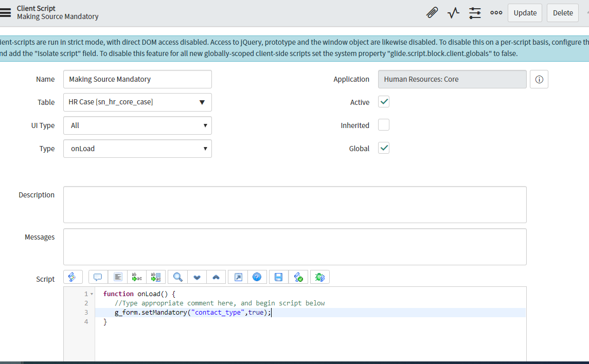Click the Application info icon
Screen dimensions: 589x364
pos(539,79)
